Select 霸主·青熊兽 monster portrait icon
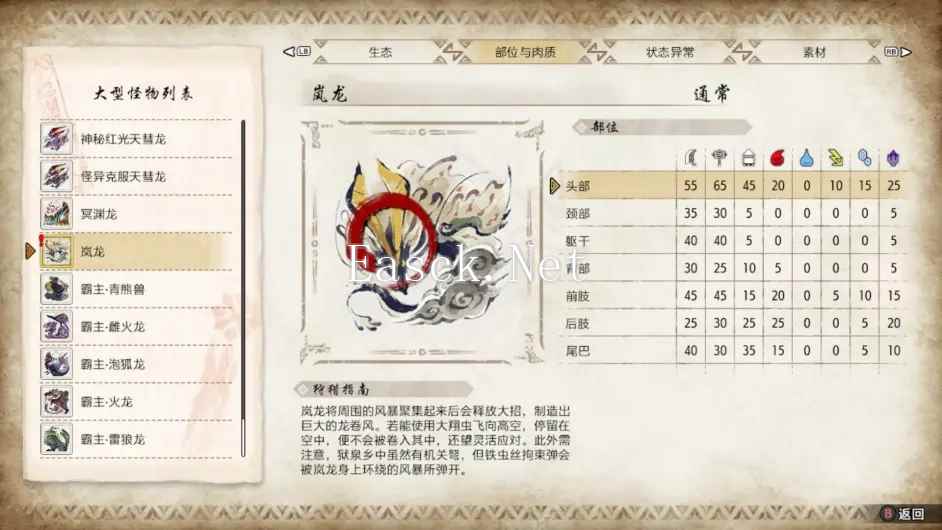The width and height of the screenshot is (942, 530). (56, 289)
